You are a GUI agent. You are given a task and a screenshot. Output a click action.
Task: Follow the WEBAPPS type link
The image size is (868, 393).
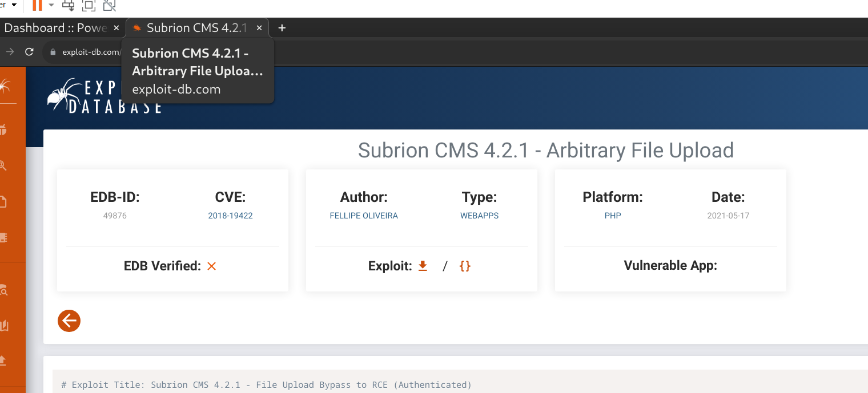click(479, 216)
